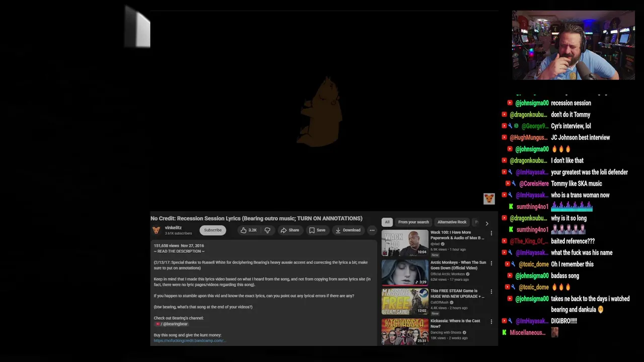The width and height of the screenshot is (644, 362).
Task: Click the 3.61K subscribers text
Action: [178, 233]
